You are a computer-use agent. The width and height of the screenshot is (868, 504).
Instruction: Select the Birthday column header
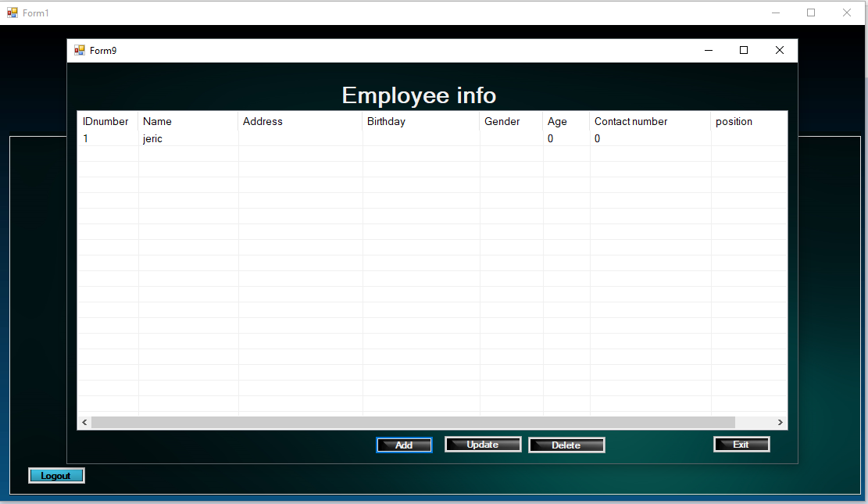pos(420,121)
